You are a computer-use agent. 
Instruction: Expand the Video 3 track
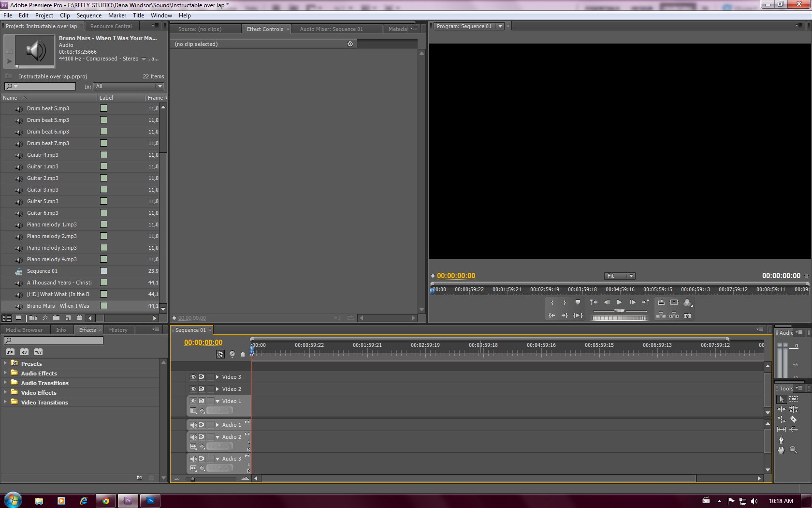(217, 377)
